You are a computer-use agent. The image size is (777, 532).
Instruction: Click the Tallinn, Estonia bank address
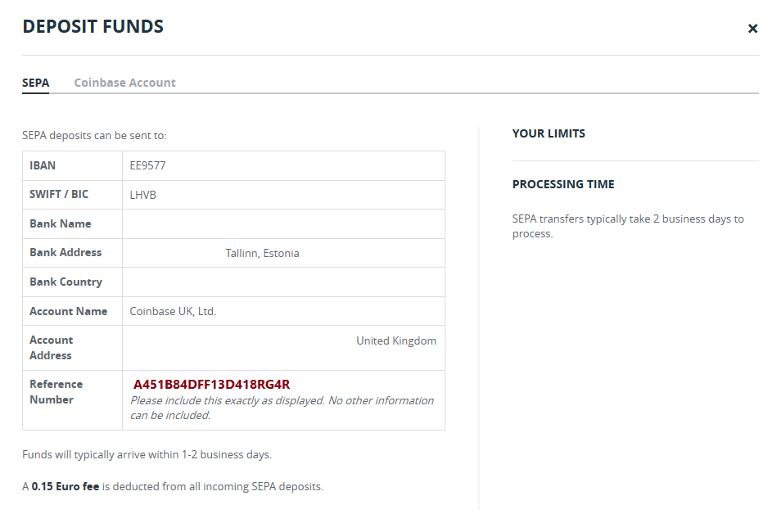tap(262, 253)
